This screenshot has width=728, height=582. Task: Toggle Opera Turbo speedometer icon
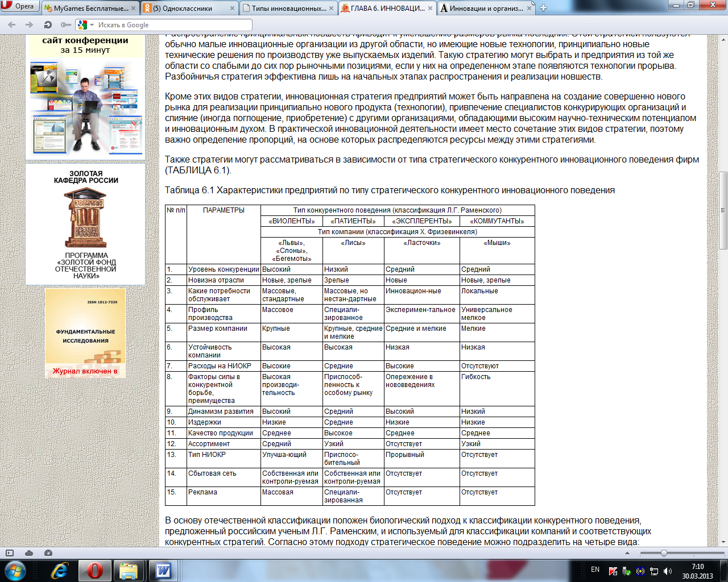click(x=48, y=553)
